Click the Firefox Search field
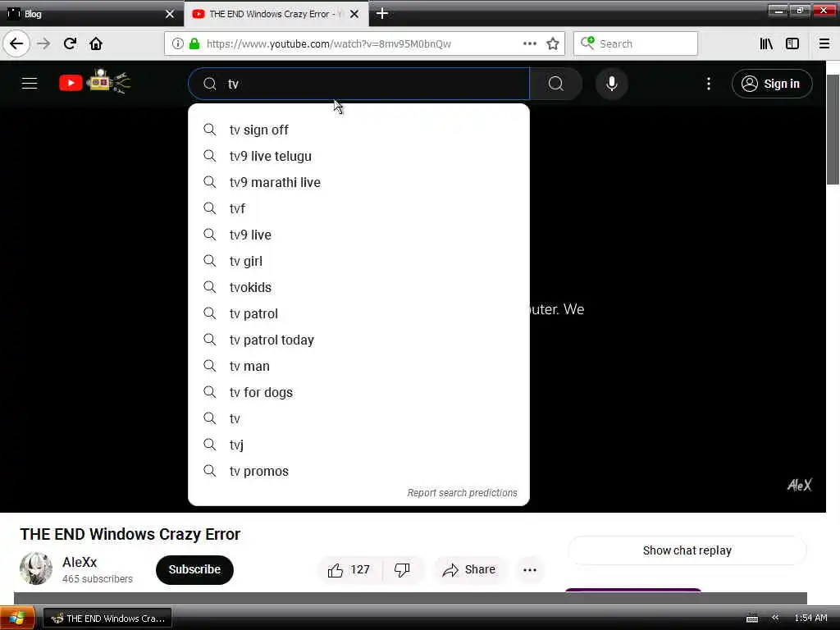Image resolution: width=840 pixels, height=630 pixels. [x=636, y=43]
